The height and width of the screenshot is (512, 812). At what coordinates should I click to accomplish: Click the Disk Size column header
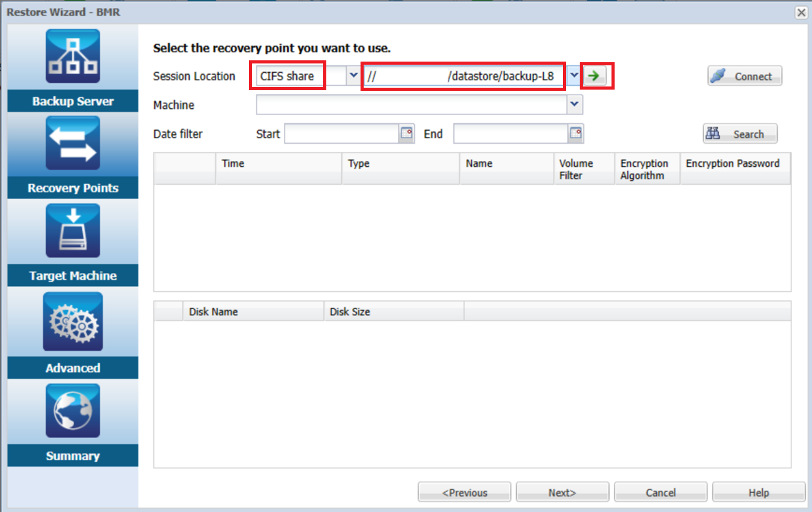pyautogui.click(x=394, y=311)
